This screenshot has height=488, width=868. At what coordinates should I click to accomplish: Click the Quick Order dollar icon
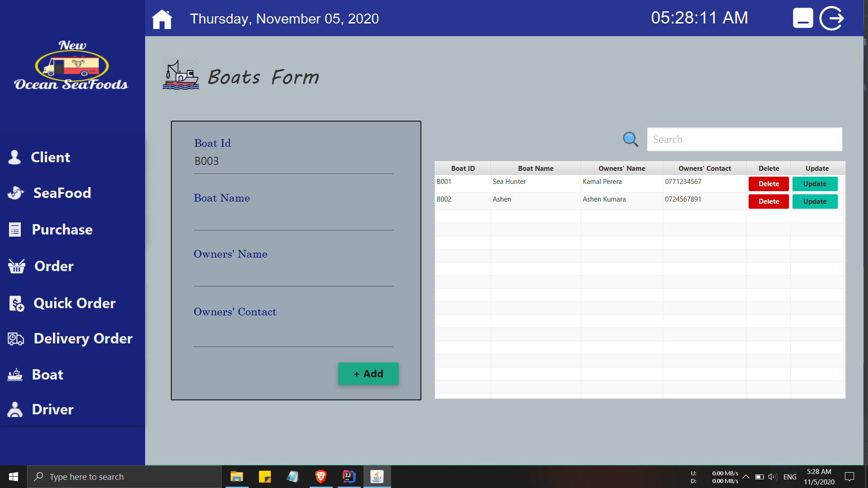[x=15, y=303]
